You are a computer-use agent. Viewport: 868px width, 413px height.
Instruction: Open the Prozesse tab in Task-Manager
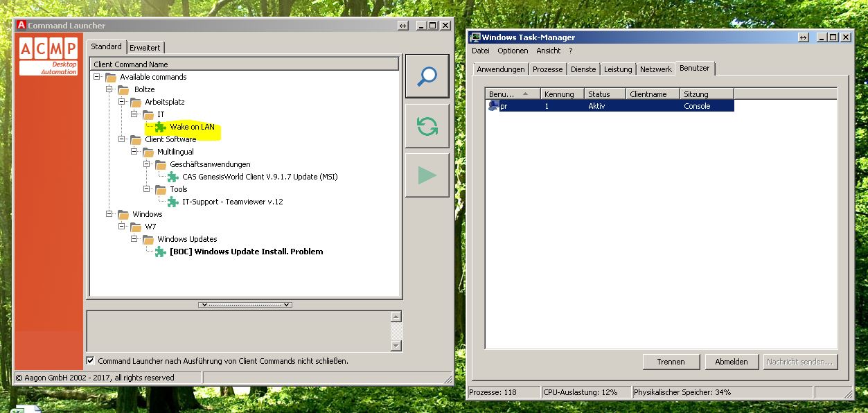[547, 69]
